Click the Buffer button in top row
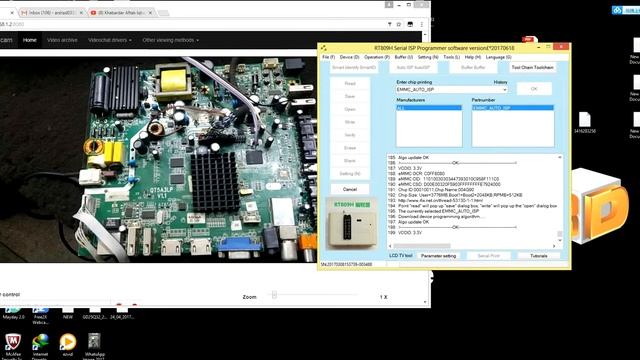This screenshot has width=640, height=360. 473,67
